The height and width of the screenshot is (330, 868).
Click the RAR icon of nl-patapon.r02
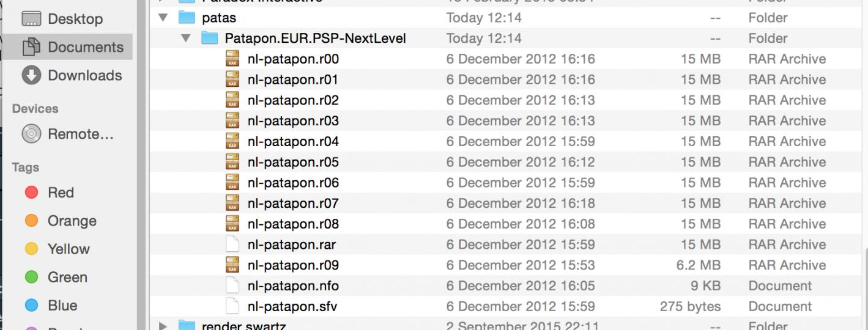tap(232, 100)
